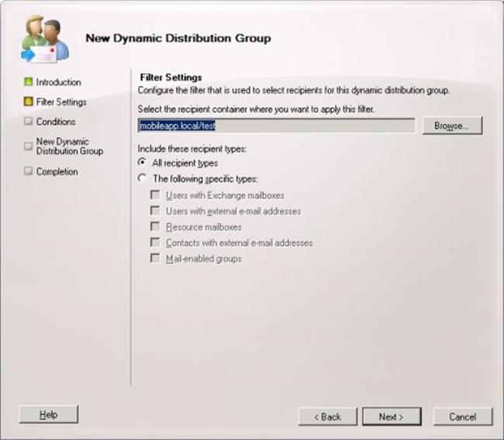Viewport: 504px width, 440px height.
Task: Click the 'Select the recipient container' instruction text
Action: pyautogui.click(x=256, y=109)
